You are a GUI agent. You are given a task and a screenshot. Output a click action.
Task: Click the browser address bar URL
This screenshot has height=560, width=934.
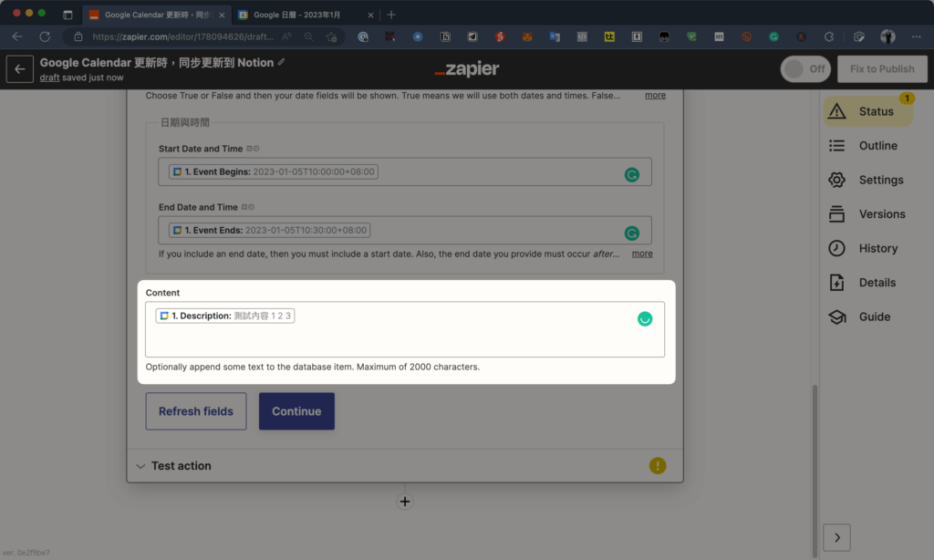pyautogui.click(x=182, y=36)
